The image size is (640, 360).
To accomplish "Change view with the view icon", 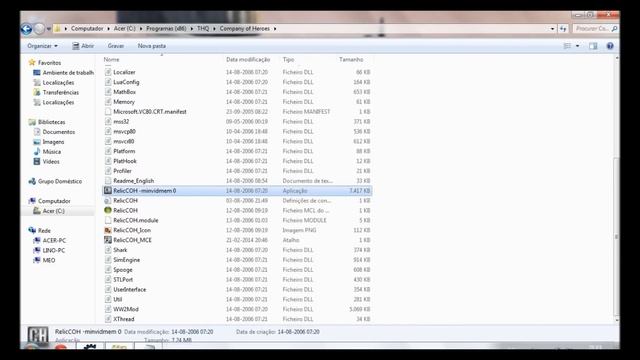I will pyautogui.click(x=567, y=46).
